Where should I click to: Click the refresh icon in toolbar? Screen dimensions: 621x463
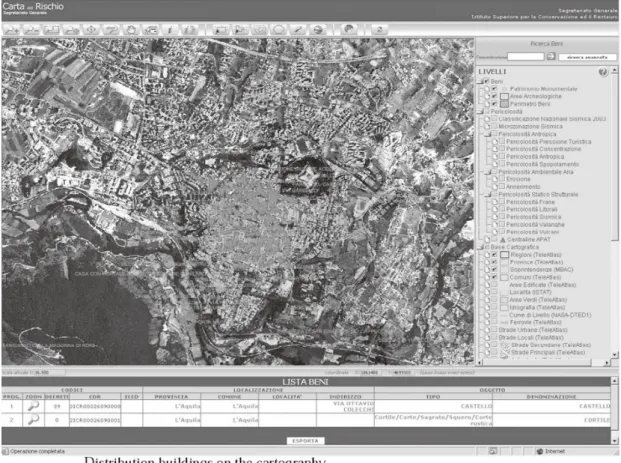click(379, 30)
